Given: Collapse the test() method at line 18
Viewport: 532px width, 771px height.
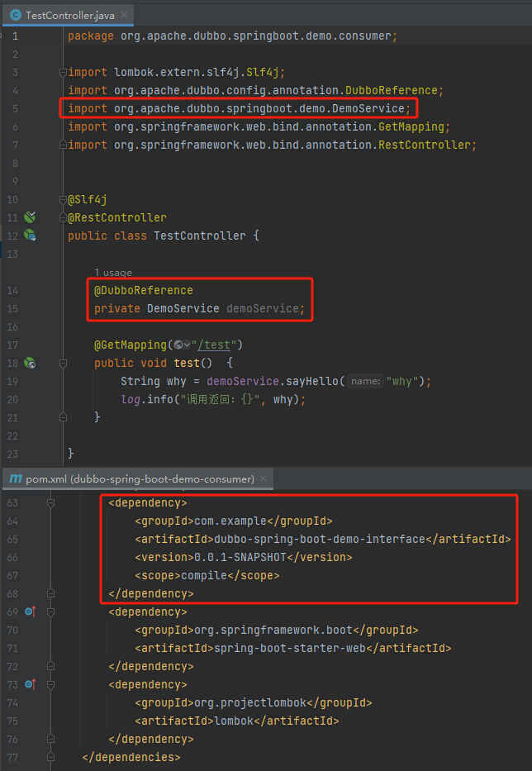Looking at the screenshot, I should [x=63, y=363].
